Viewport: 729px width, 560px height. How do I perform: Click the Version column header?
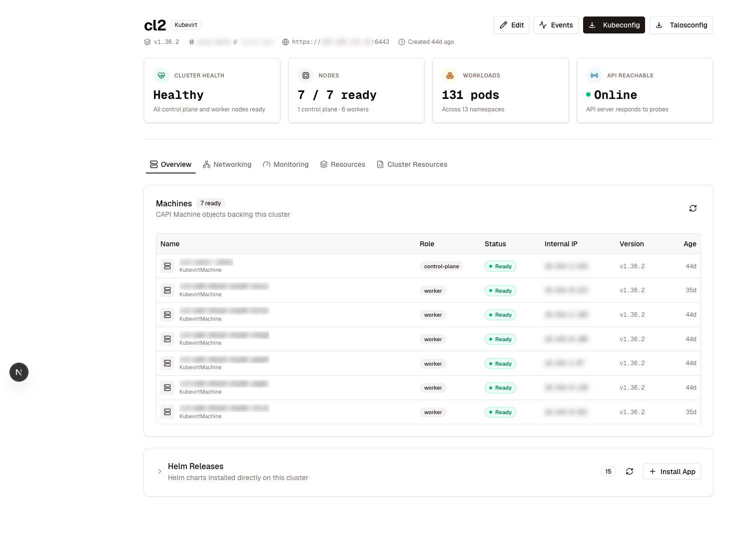click(632, 244)
